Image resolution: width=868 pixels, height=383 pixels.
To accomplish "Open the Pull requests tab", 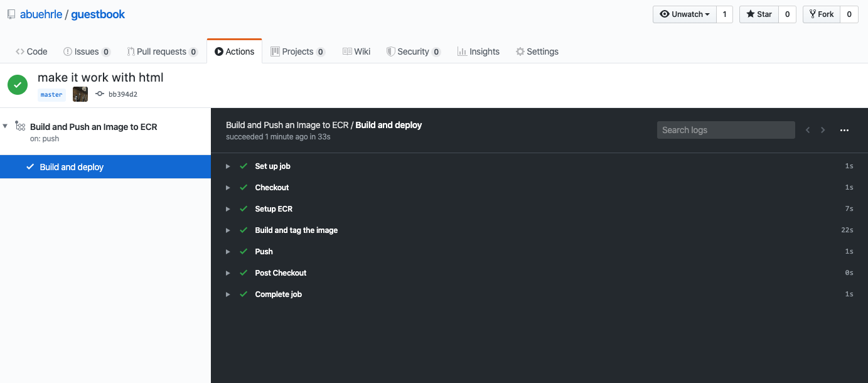I will (x=163, y=51).
